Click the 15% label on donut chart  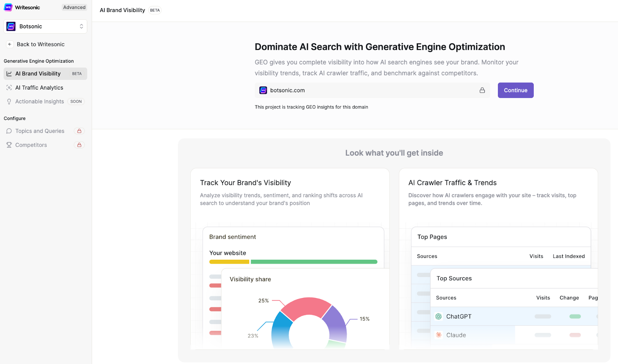[x=365, y=319]
